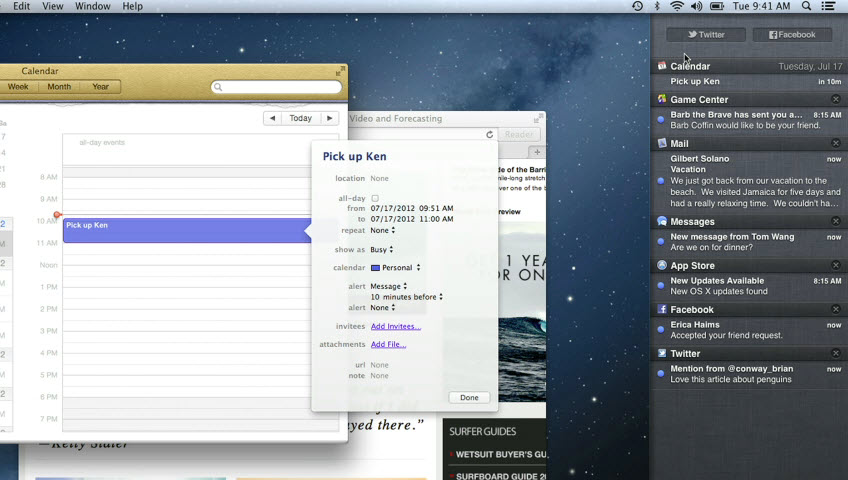Dismiss the Game Center notifications group
848x480 pixels.
[x=836, y=99]
